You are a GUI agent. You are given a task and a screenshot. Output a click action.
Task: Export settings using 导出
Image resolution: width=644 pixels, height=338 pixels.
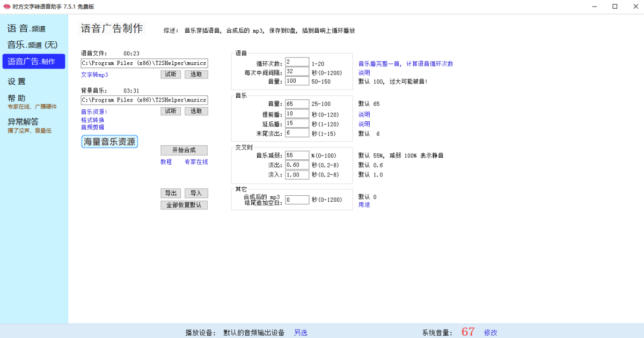click(x=171, y=193)
